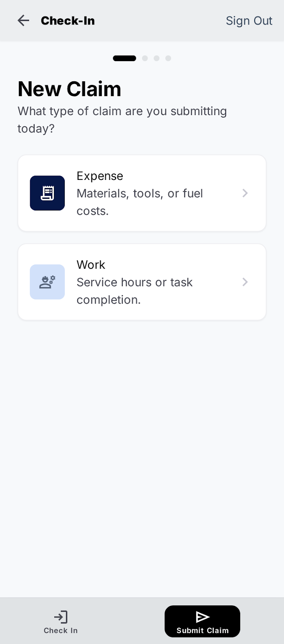This screenshot has width=284, height=644.
Task: Open the Expense card chevron
Action: [x=245, y=193]
